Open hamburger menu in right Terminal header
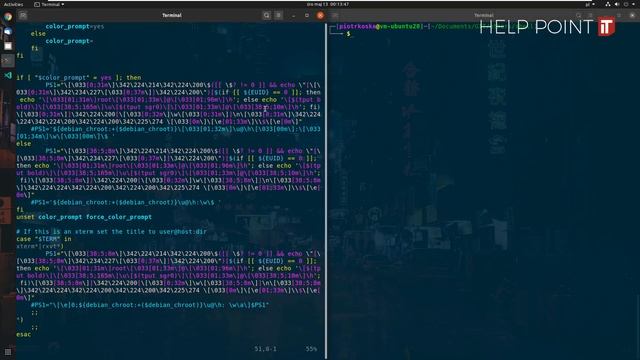 [591, 15]
